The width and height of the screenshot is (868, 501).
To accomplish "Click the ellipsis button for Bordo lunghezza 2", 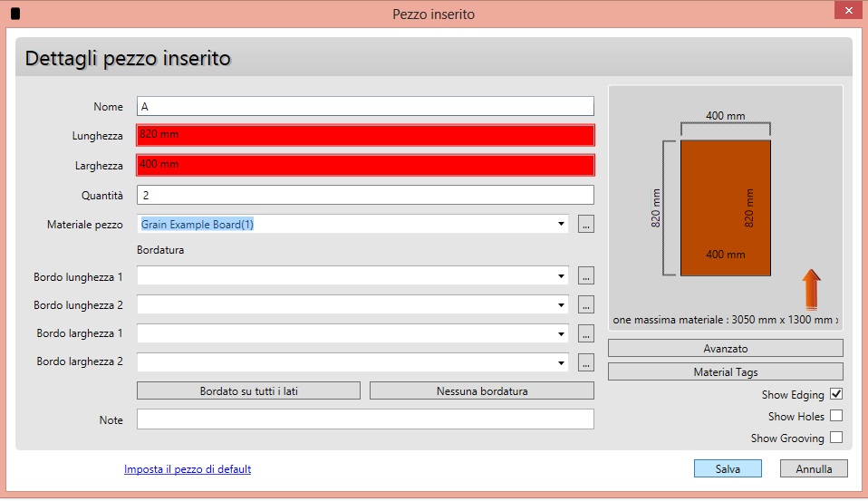I will [x=586, y=304].
